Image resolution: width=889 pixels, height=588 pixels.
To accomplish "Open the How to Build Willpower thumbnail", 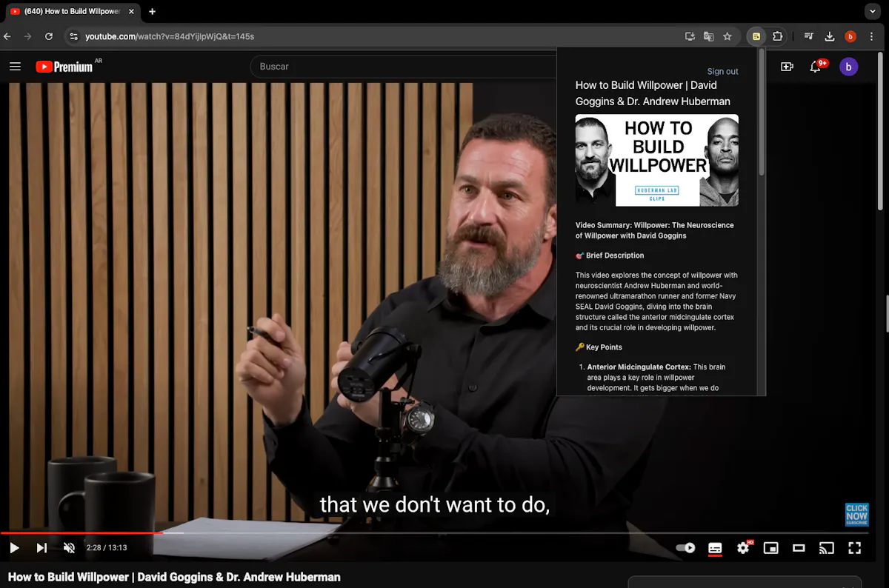I will [657, 160].
